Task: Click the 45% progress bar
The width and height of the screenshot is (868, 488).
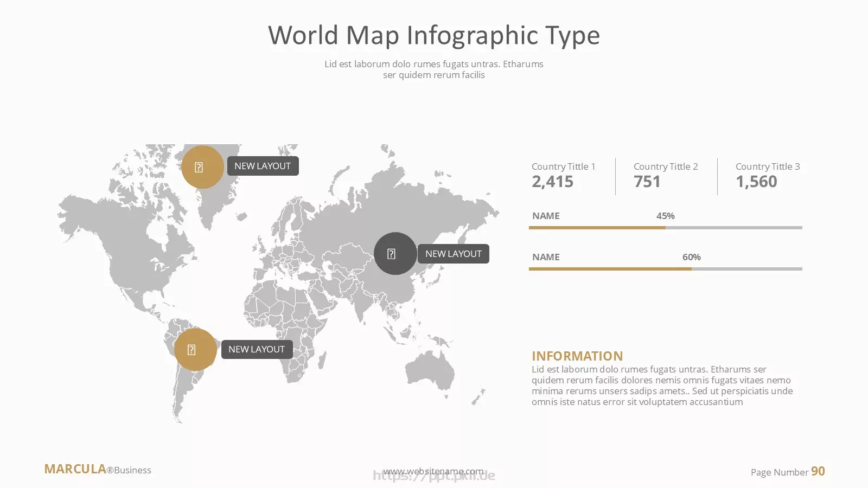Action: pyautogui.click(x=666, y=228)
